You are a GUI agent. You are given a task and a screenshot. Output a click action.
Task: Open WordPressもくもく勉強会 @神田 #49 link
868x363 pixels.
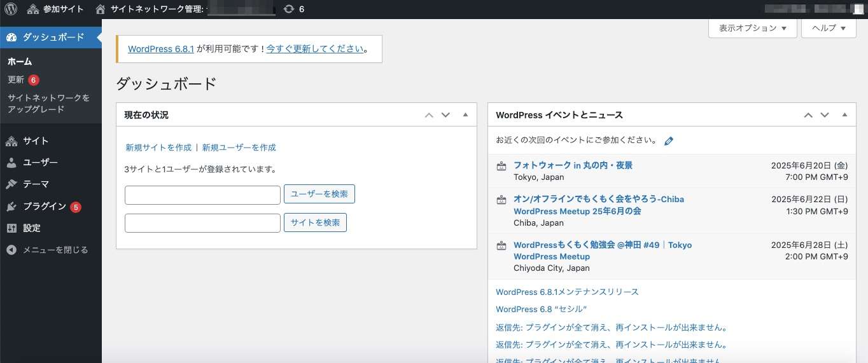[603, 250]
